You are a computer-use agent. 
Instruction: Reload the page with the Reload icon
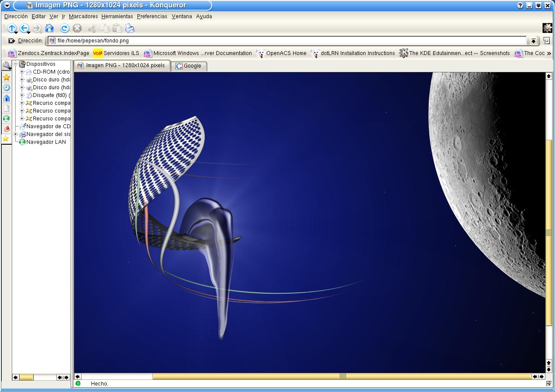[65, 29]
